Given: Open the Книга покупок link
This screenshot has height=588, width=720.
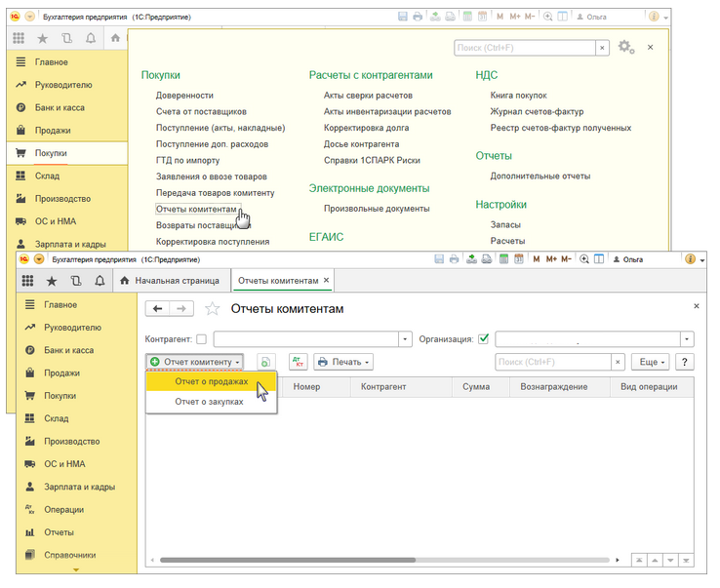Looking at the screenshot, I should pyautogui.click(x=518, y=96).
